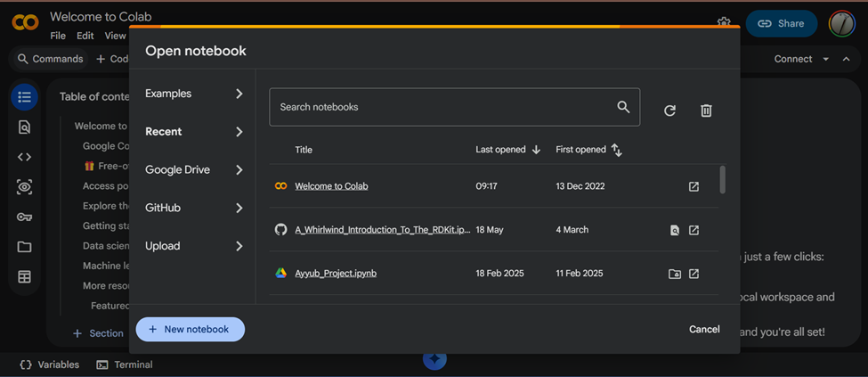Click the Gemini sparkle button at the bottom

(x=435, y=359)
